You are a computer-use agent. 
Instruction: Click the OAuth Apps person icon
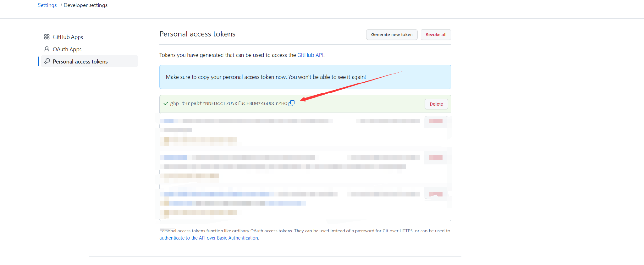pos(47,49)
